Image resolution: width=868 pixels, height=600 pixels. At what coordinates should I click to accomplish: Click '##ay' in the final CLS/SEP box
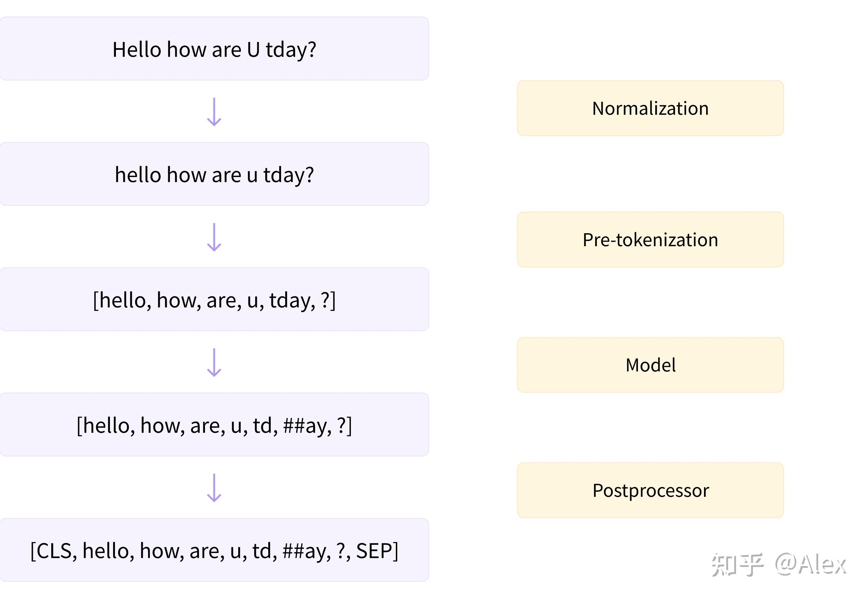point(305,551)
